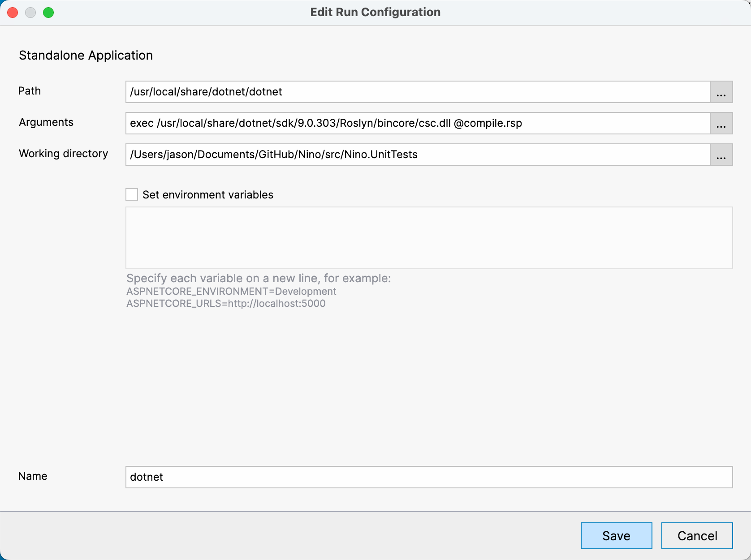The height and width of the screenshot is (560, 751).
Task: Cancel the run configuration changes
Action: pyautogui.click(x=696, y=535)
